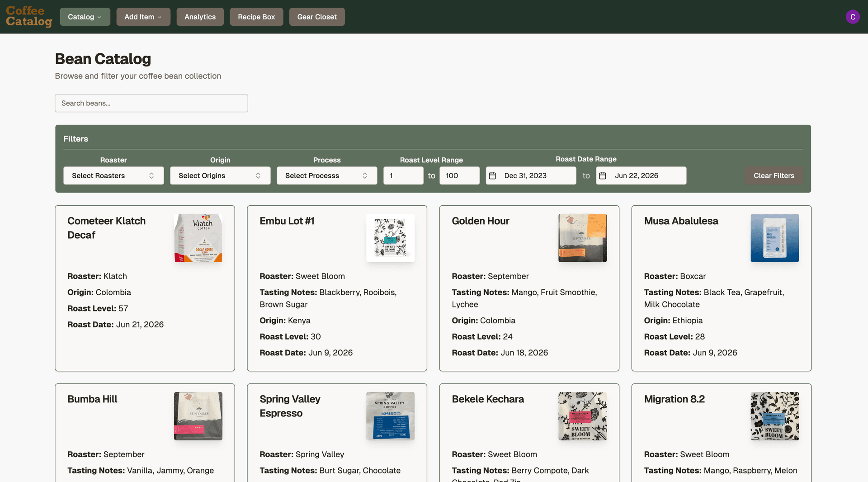Open the Bekele Kechara title
The image size is (868, 482).
[488, 399]
